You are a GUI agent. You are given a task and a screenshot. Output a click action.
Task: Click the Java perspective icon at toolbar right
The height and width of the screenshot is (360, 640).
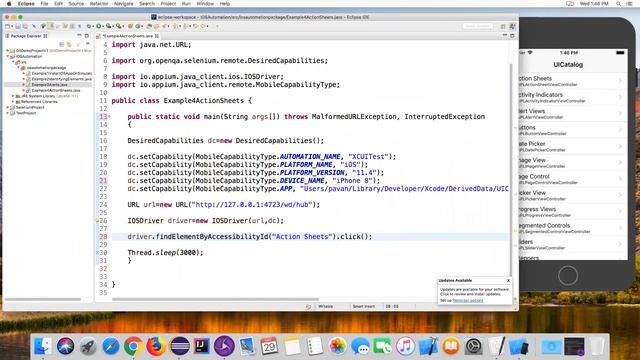(x=512, y=26)
